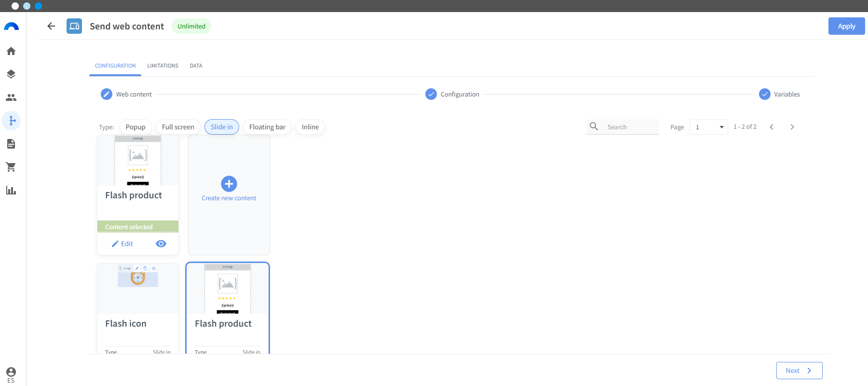The height and width of the screenshot is (386, 868).
Task: Click the Apply button
Action: point(847,26)
